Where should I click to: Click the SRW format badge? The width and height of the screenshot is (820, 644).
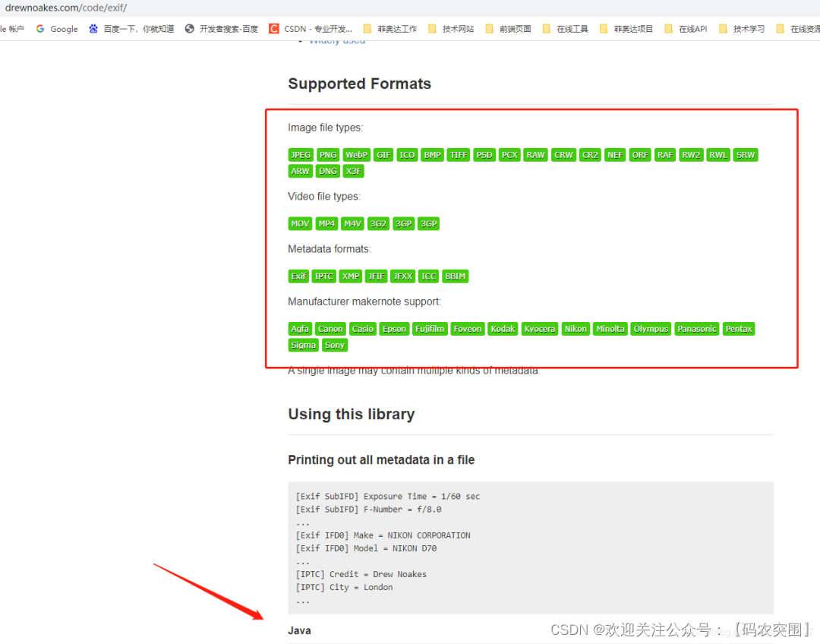click(746, 155)
